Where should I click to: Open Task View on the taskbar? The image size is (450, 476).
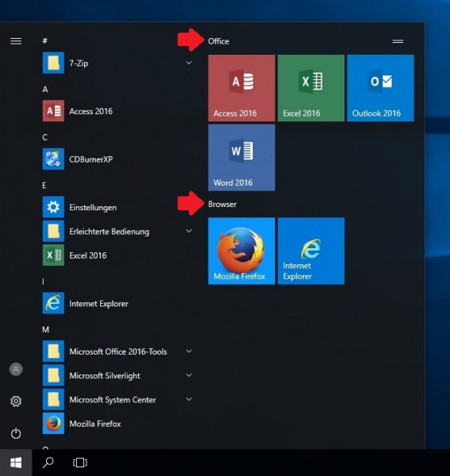80,463
